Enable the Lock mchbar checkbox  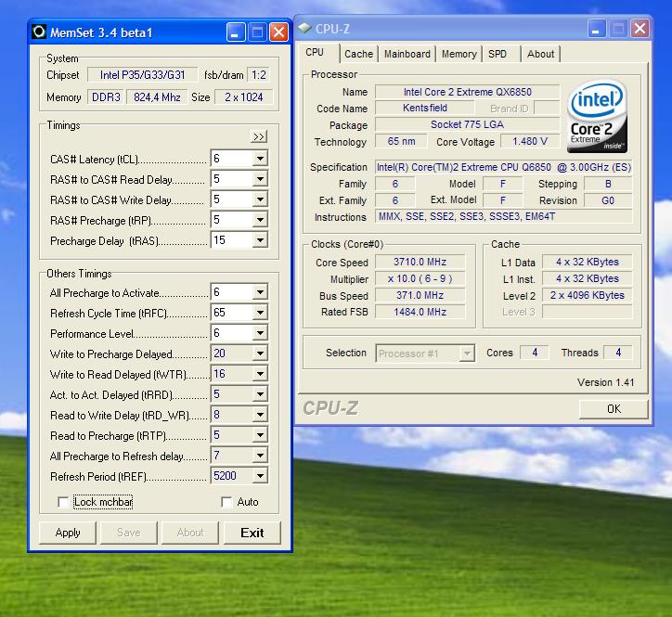63,502
